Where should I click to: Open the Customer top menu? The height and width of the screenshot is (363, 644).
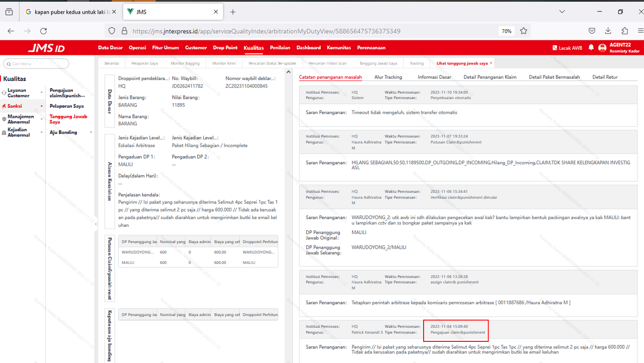pos(196,48)
